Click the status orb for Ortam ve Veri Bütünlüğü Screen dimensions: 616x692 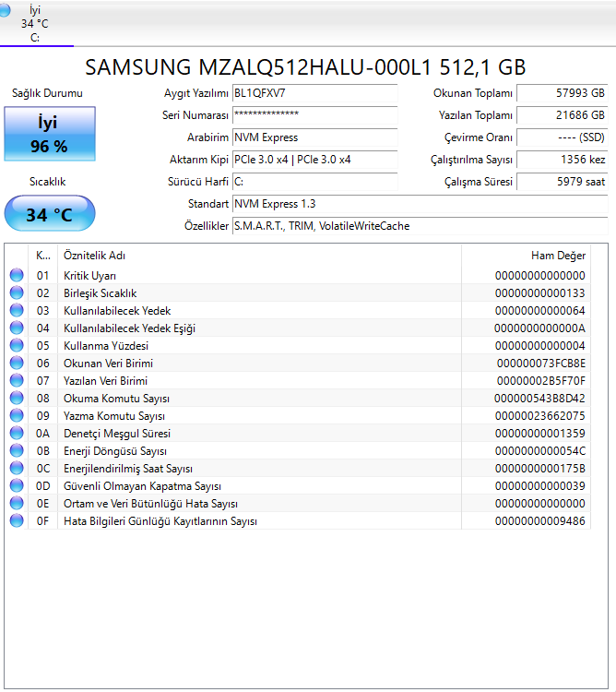[17, 503]
